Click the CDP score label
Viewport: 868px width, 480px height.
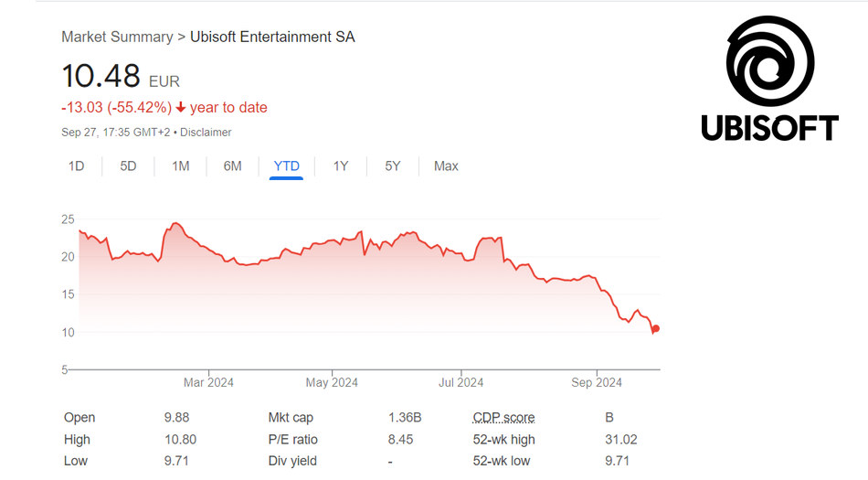coord(503,418)
